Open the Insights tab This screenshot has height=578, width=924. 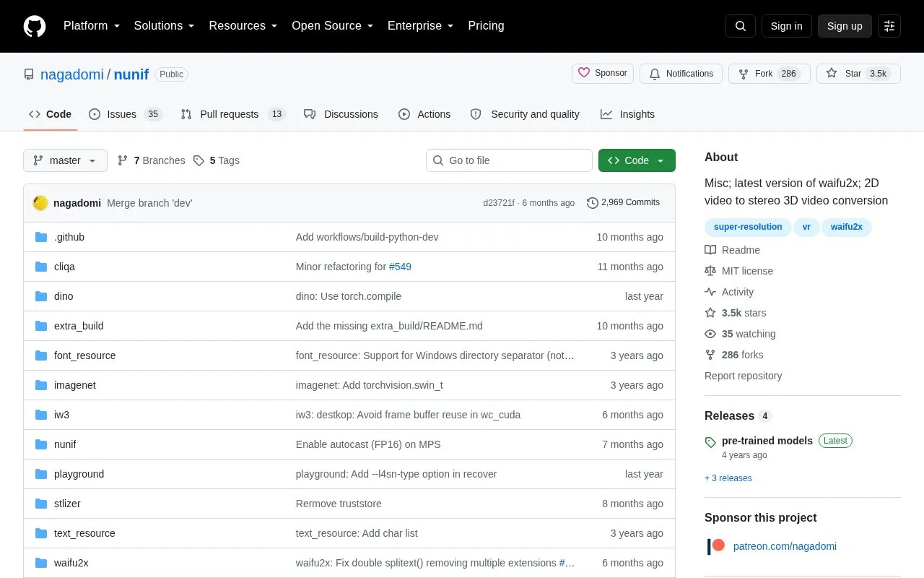point(627,114)
